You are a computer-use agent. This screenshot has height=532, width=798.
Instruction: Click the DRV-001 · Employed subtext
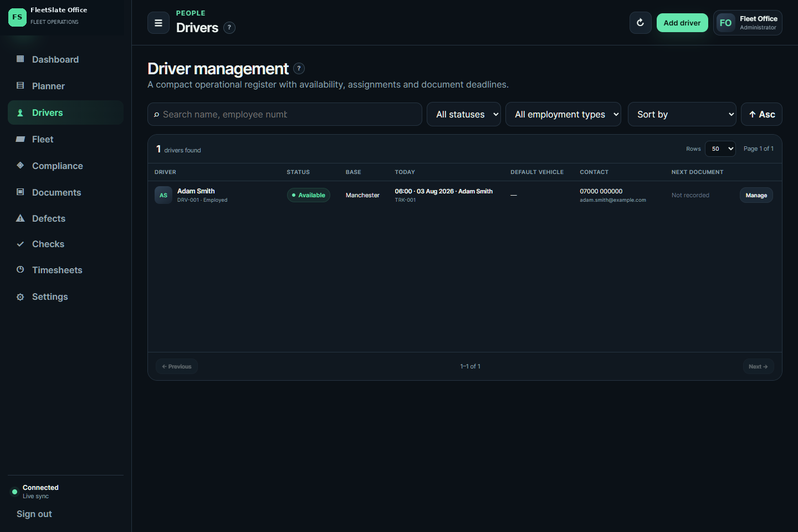click(x=202, y=200)
